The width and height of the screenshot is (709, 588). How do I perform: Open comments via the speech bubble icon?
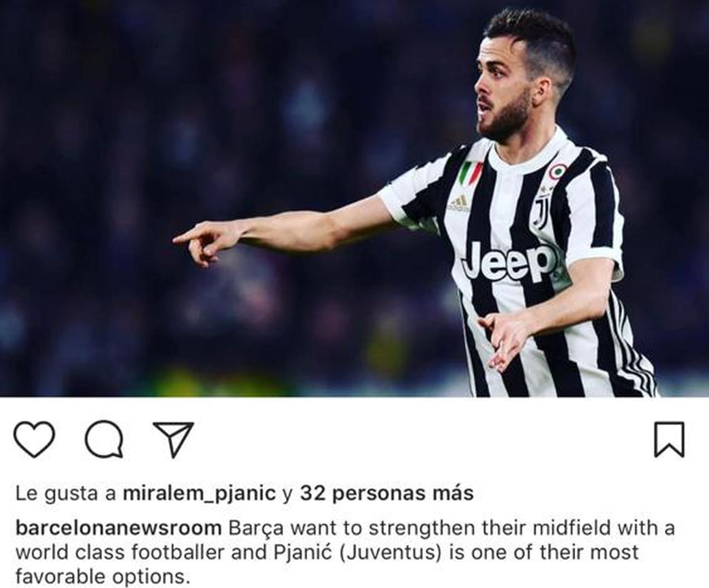click(104, 440)
